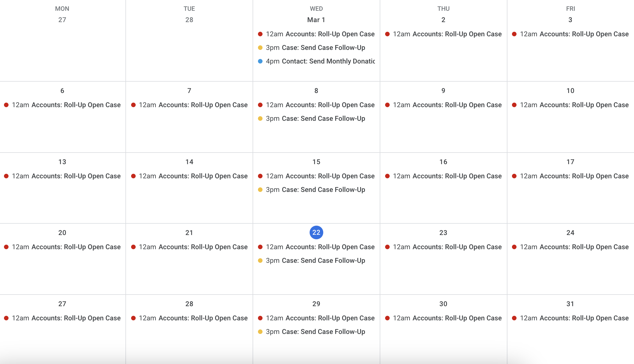Open the 12am Accounts event on March 21

(x=189, y=247)
